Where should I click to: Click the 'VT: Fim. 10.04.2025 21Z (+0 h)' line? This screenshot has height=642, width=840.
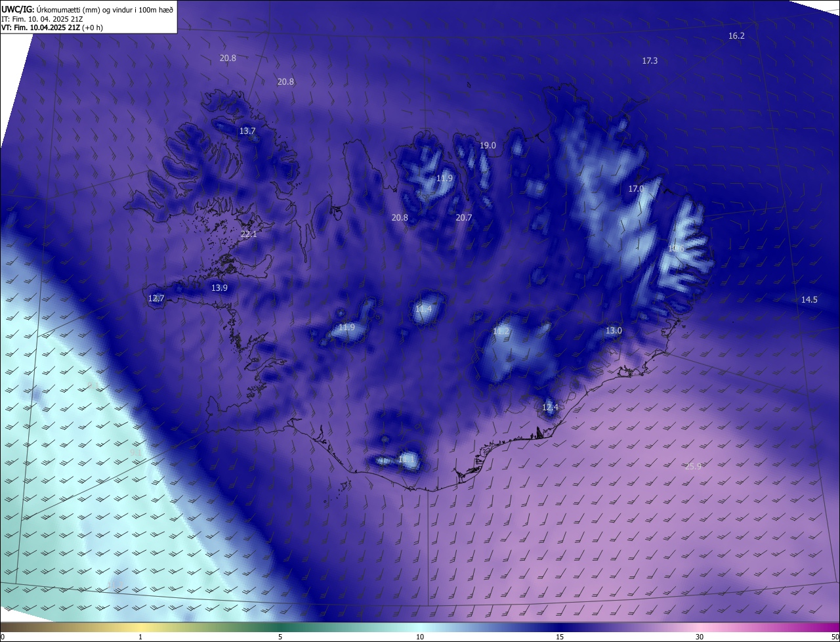[52, 28]
